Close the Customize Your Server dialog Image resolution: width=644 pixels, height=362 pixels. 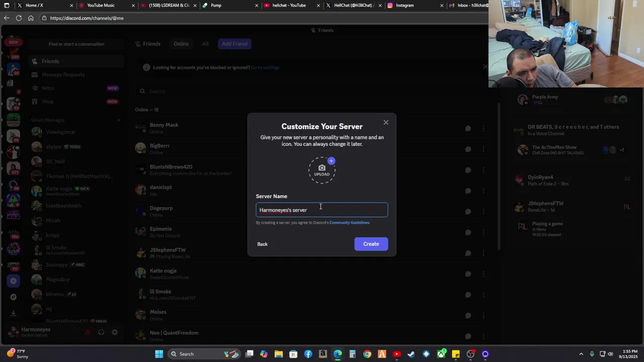pyautogui.click(x=386, y=122)
